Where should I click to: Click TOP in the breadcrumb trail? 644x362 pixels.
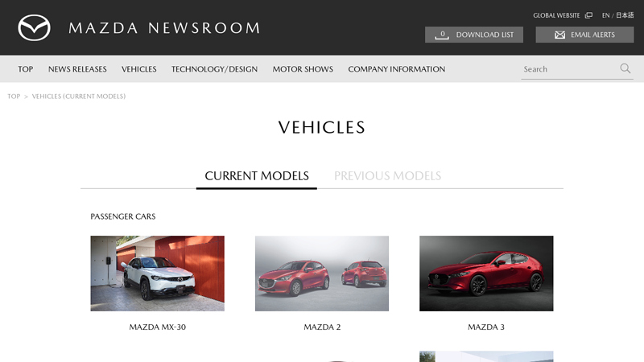coord(14,96)
